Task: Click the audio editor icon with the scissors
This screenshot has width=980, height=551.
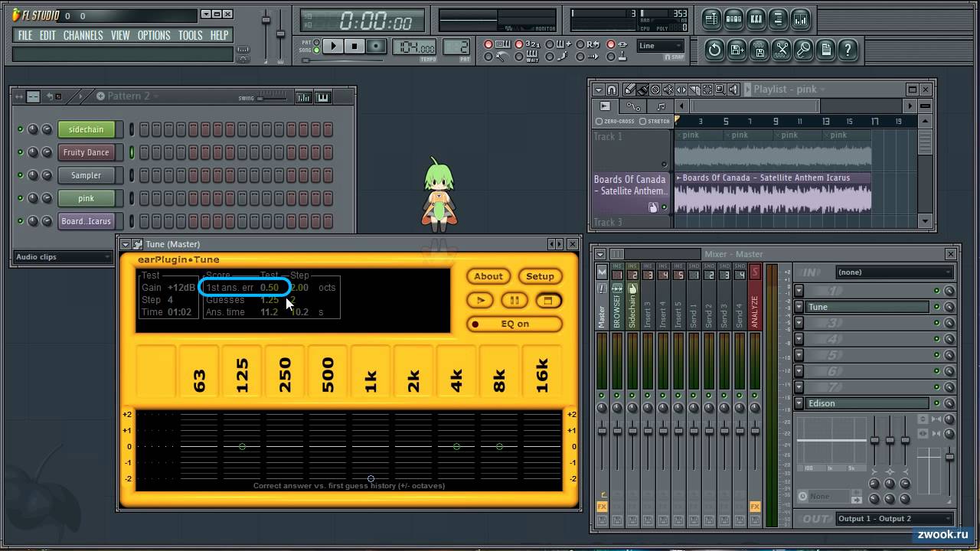Action: [781, 50]
